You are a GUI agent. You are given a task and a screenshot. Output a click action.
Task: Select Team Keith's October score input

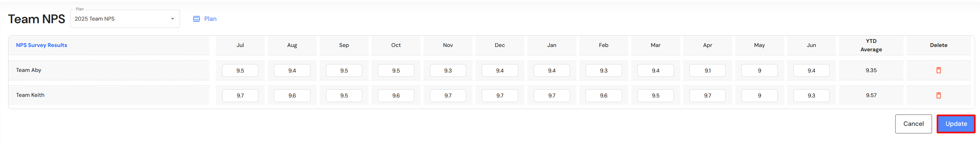click(x=396, y=96)
